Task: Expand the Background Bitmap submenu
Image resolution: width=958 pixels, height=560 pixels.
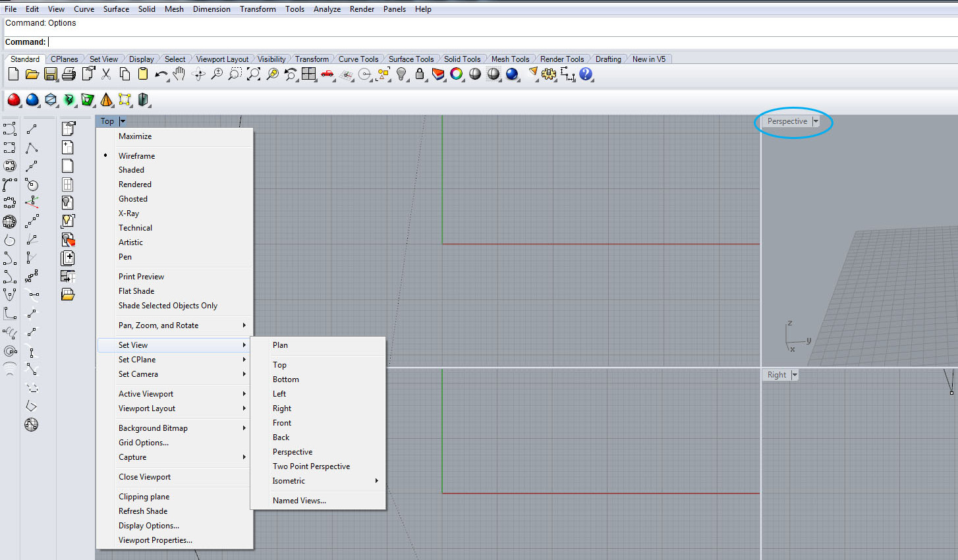Action: click(175, 428)
